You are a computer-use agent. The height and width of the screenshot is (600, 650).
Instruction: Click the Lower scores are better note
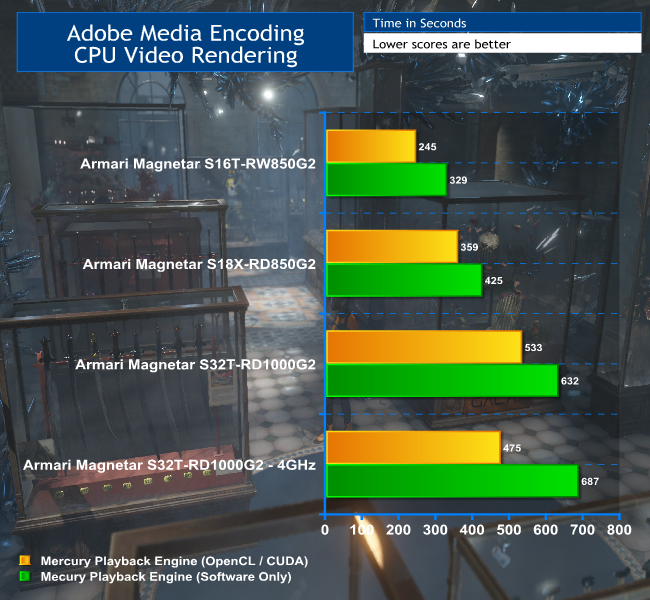pos(441,44)
